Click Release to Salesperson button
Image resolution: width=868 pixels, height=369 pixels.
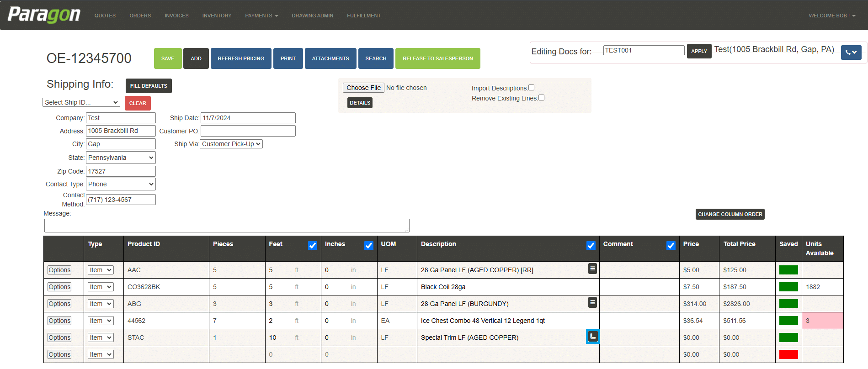pos(438,58)
